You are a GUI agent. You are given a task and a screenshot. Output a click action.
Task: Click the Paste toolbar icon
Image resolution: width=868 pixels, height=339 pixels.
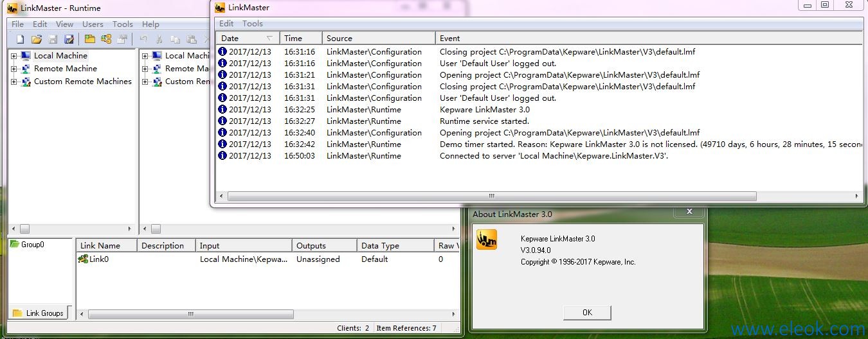point(192,39)
